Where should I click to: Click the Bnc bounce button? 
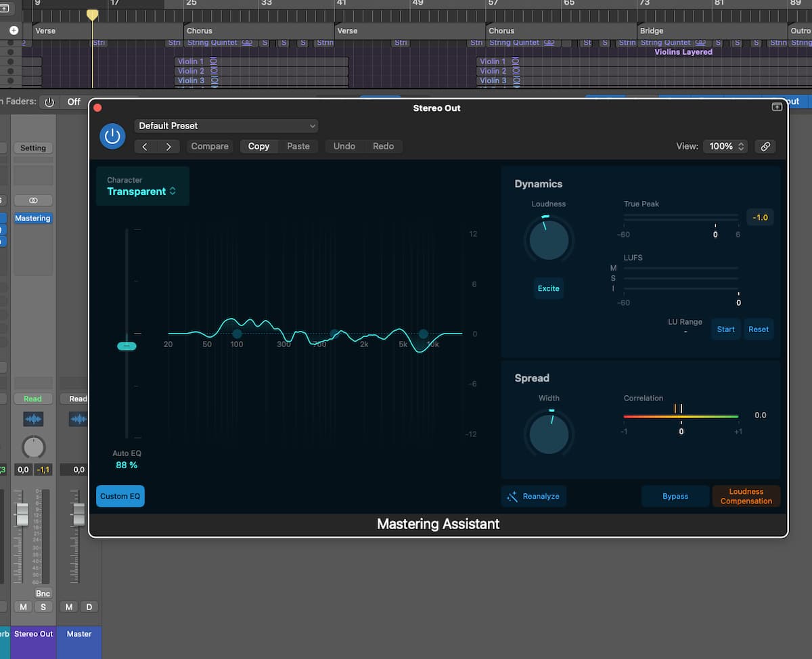pyautogui.click(x=43, y=593)
